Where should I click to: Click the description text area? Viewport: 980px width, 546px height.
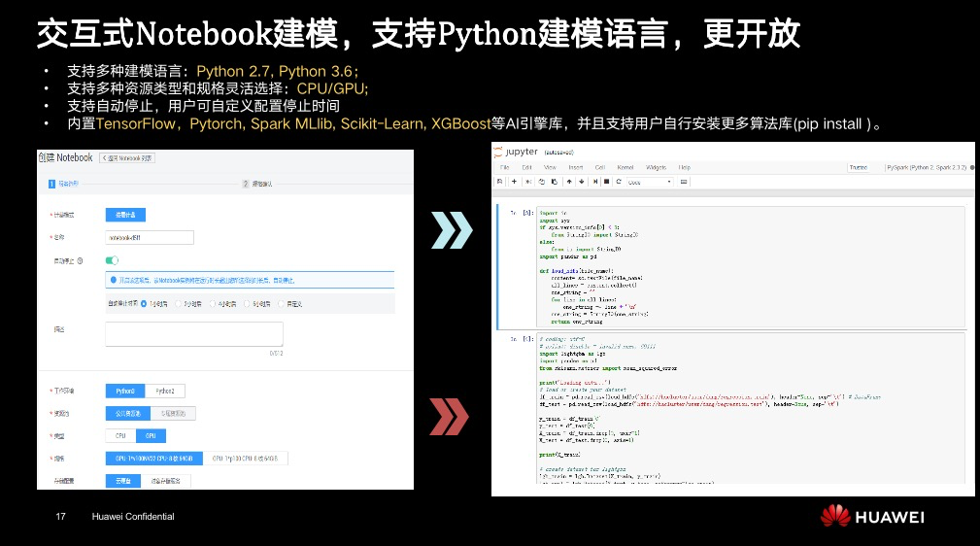(x=193, y=334)
